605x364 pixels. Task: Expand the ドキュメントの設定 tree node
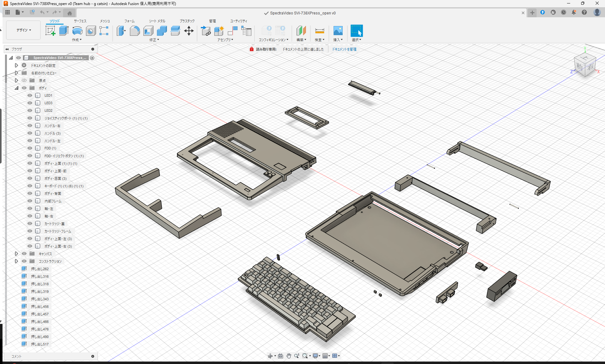click(x=16, y=65)
